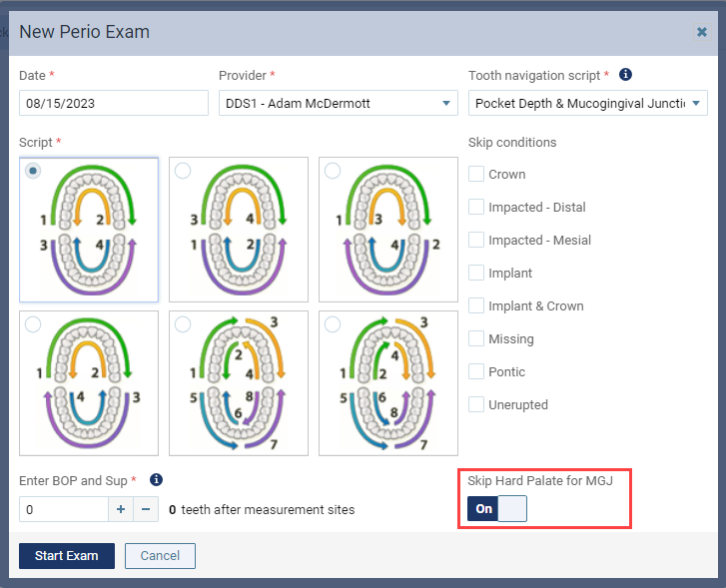
Task: Click the 'teeth after measurement sites' text
Action: tap(268, 510)
